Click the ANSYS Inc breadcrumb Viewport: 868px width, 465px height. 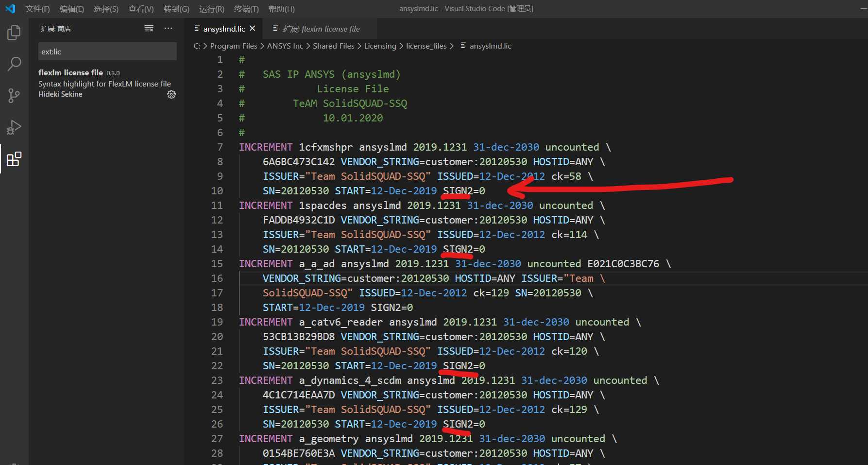point(285,46)
